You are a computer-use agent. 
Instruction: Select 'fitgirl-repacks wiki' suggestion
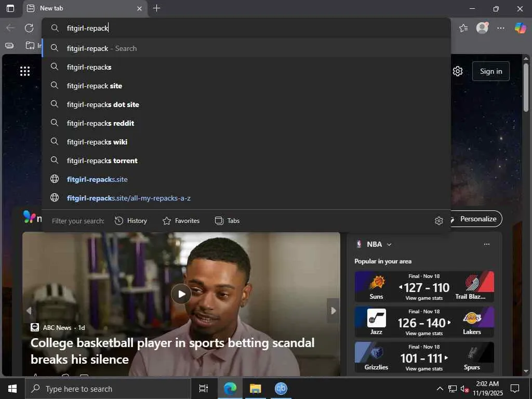246,141
